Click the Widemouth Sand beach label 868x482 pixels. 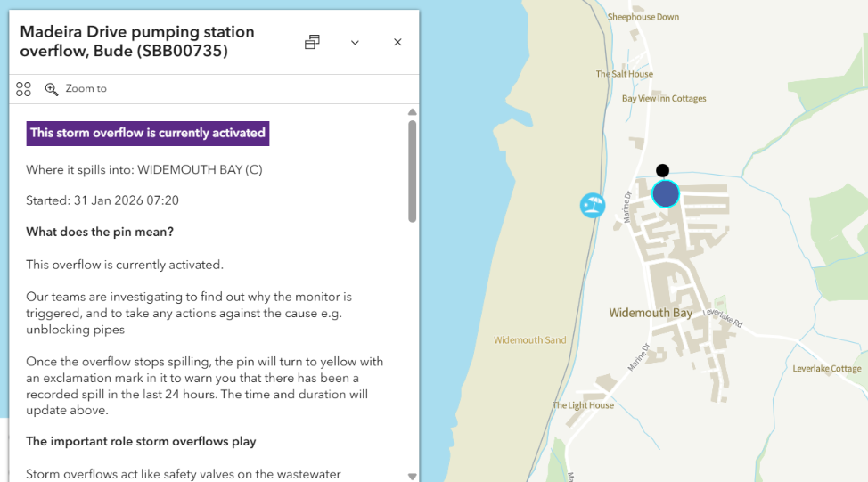click(529, 340)
